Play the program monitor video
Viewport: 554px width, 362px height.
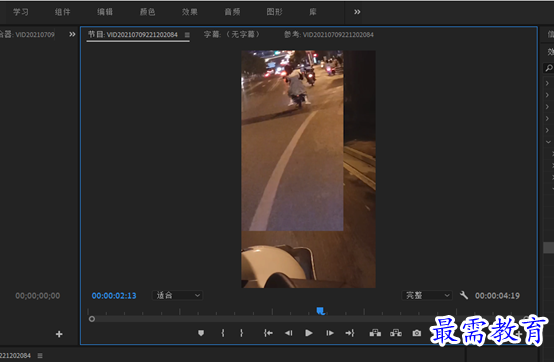[x=309, y=333]
